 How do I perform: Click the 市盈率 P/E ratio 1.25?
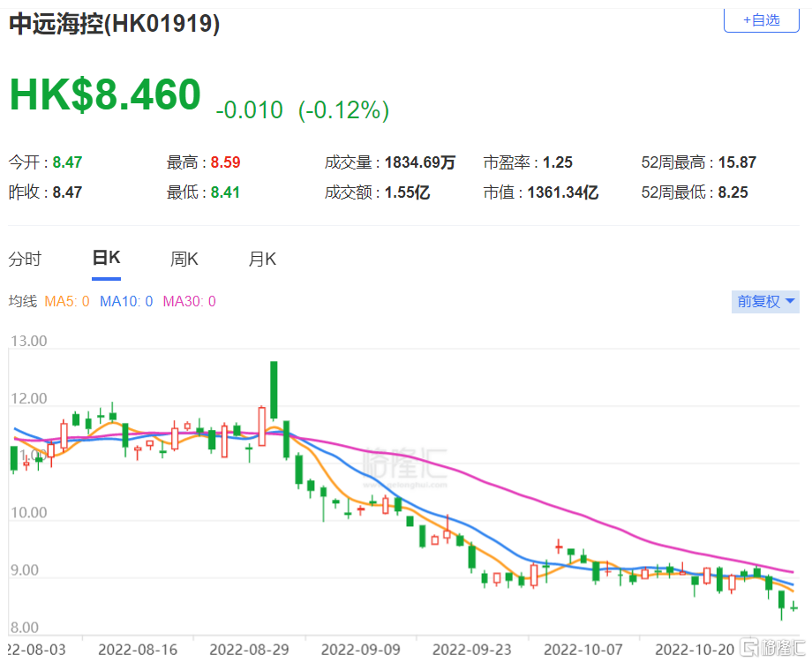click(x=557, y=162)
